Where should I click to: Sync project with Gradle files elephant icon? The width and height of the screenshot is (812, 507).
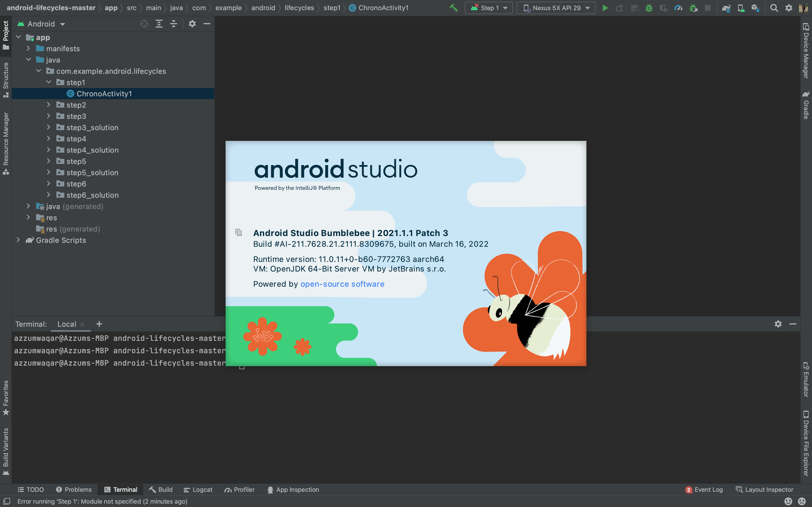(726, 8)
